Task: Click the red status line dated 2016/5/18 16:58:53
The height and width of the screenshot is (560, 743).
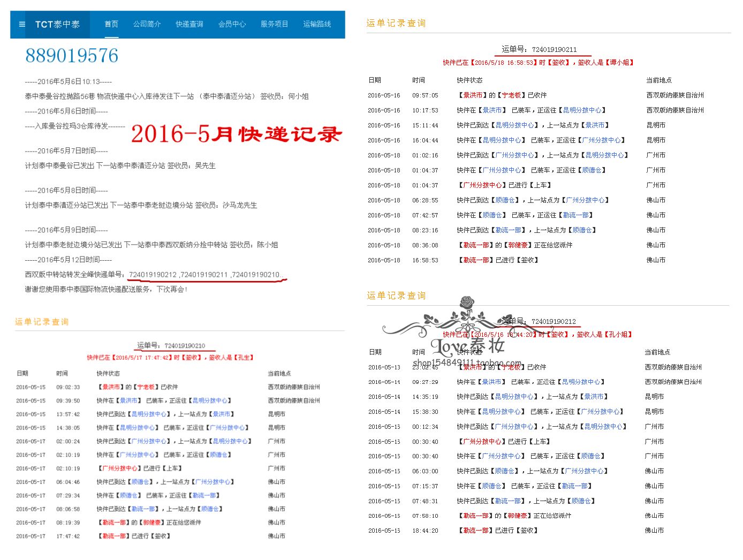Action: (538, 63)
